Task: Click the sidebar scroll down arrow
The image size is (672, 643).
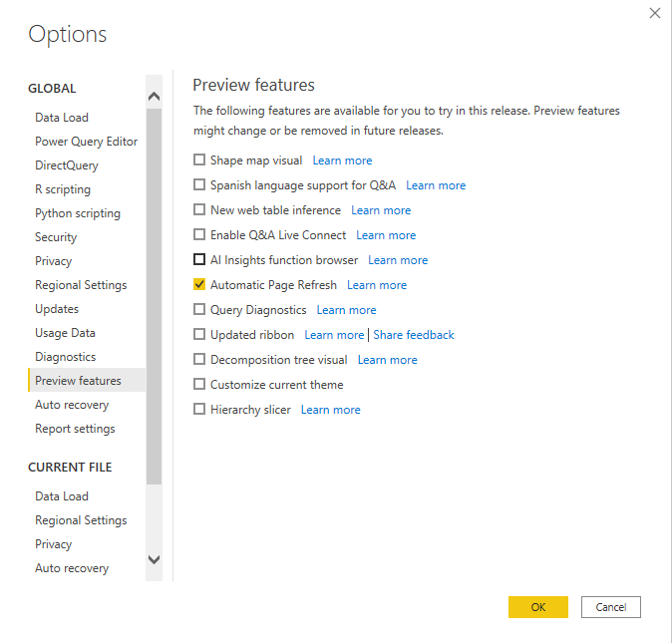Action: (x=154, y=559)
